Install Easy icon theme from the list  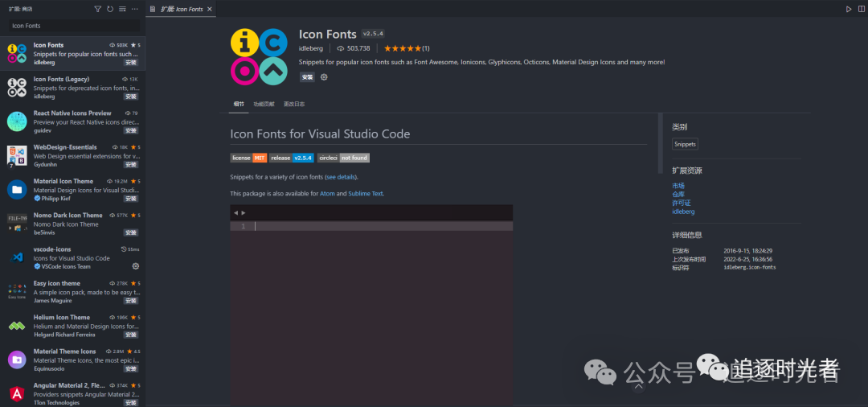(x=131, y=301)
